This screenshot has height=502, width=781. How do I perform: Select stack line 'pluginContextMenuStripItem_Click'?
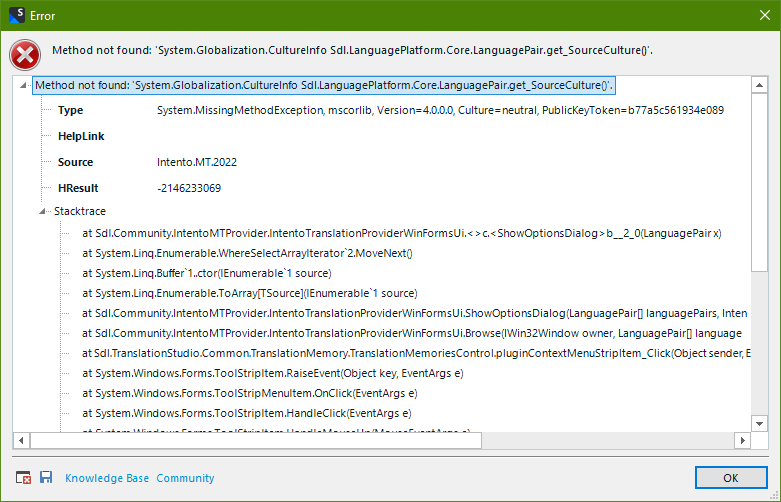pyautogui.click(x=416, y=353)
